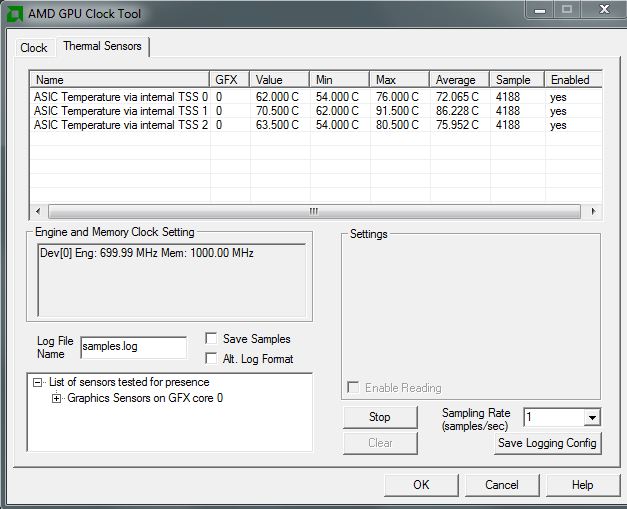Image resolution: width=627 pixels, height=509 pixels.
Task: Click the 80.500 C max cell
Action: 397,125
